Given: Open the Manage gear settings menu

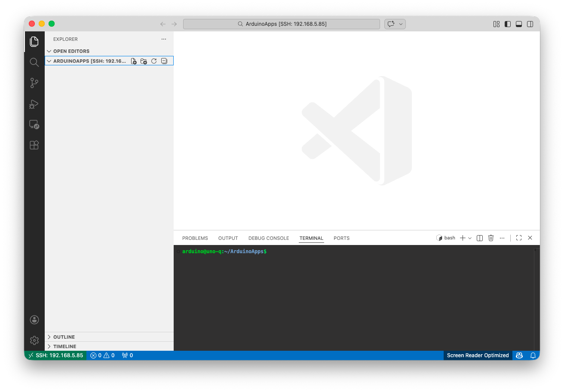Looking at the screenshot, I should (x=34, y=340).
